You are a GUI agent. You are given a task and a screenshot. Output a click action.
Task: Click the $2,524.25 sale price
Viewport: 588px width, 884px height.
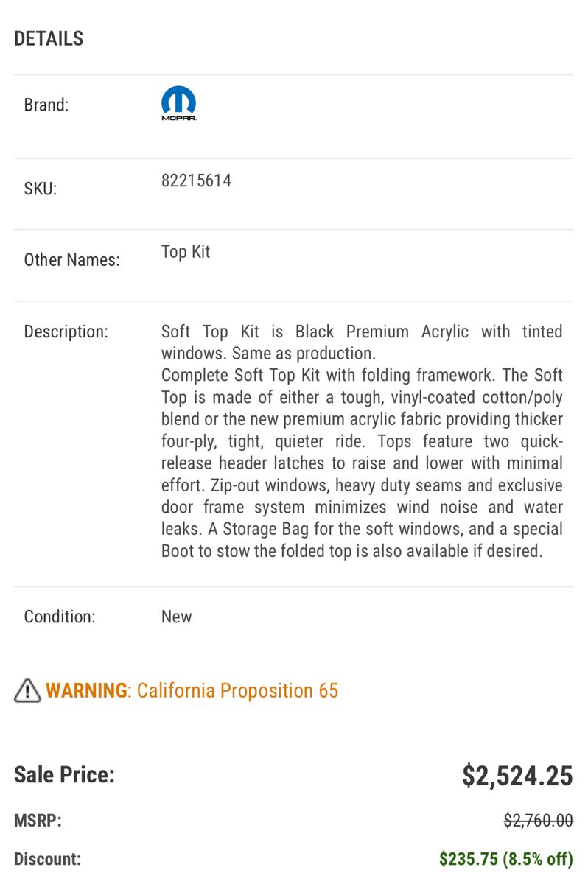tap(517, 776)
